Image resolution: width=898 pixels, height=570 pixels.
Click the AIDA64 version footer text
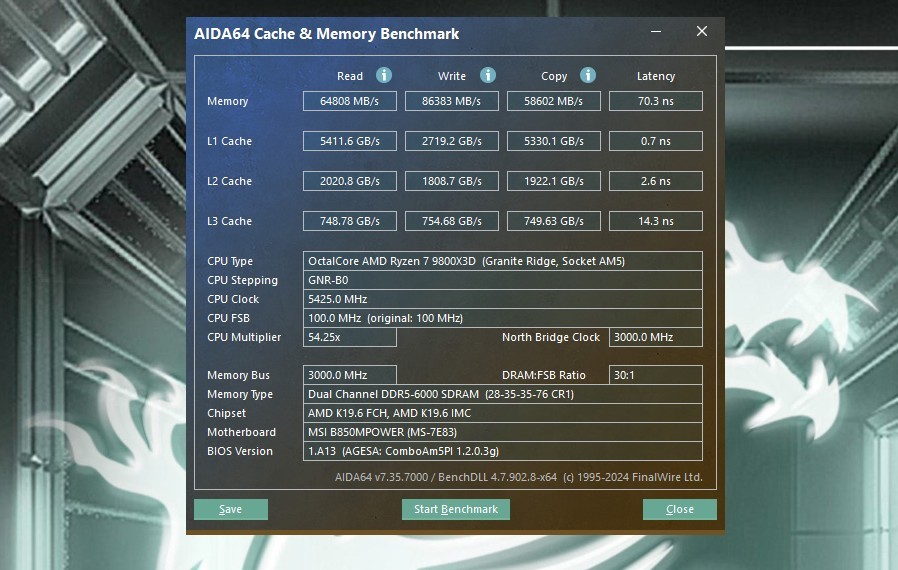[x=519, y=477]
